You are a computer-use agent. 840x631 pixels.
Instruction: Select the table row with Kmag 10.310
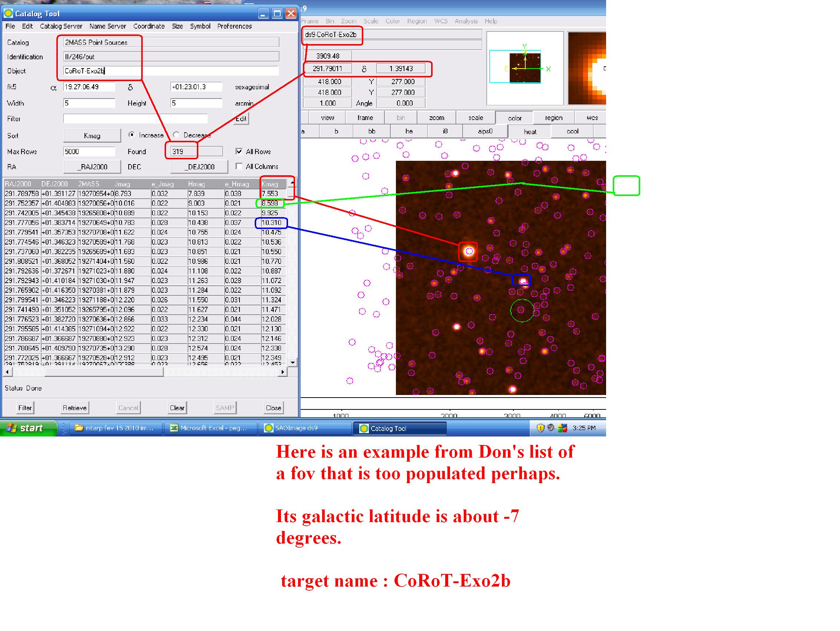click(x=145, y=223)
